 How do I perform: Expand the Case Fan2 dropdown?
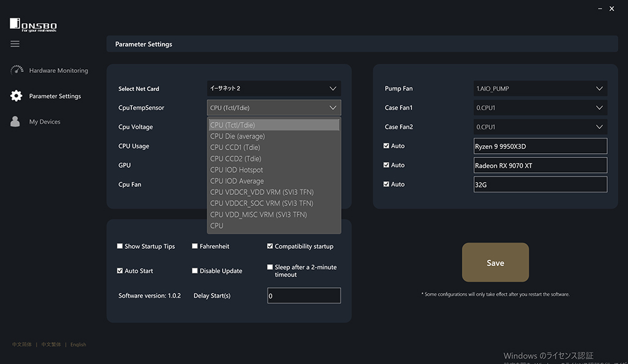[540, 127]
